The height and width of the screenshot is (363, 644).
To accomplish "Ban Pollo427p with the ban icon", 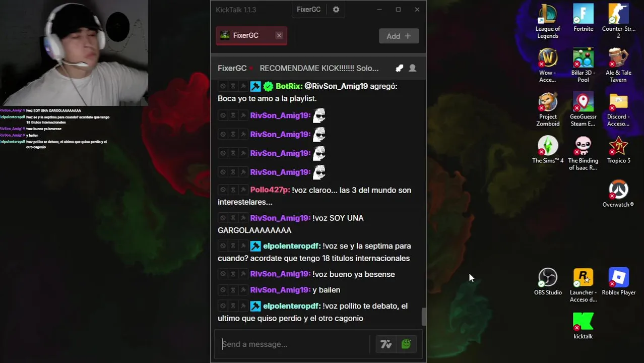I will click(x=223, y=190).
